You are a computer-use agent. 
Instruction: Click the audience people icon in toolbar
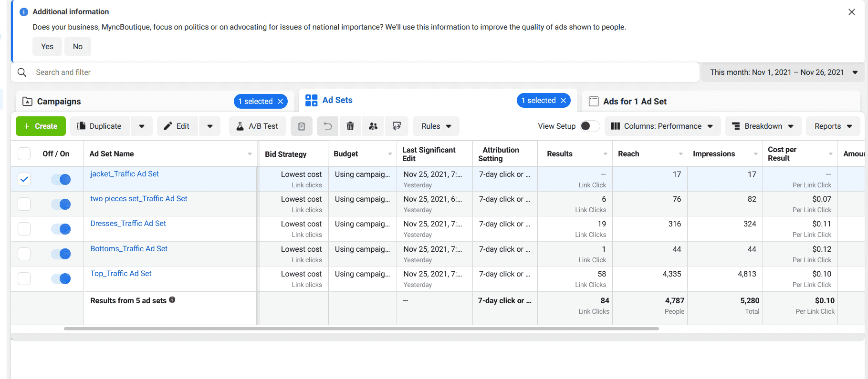coord(373,126)
